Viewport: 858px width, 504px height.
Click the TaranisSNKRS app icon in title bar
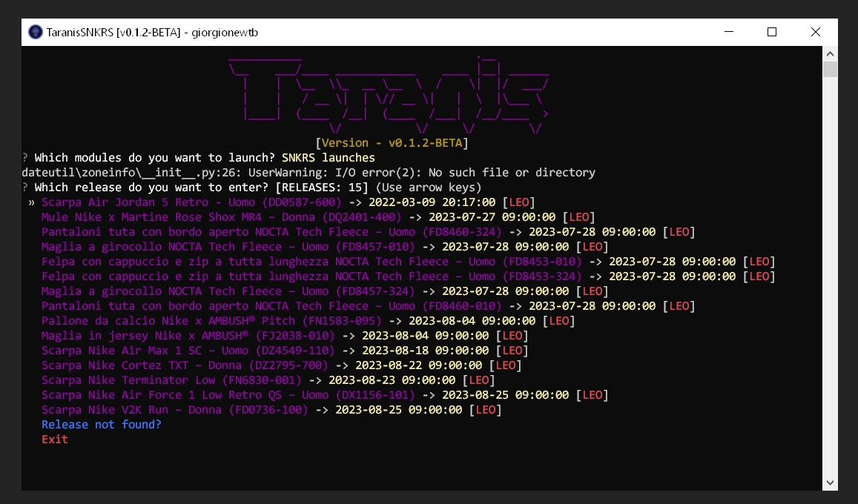(x=35, y=32)
